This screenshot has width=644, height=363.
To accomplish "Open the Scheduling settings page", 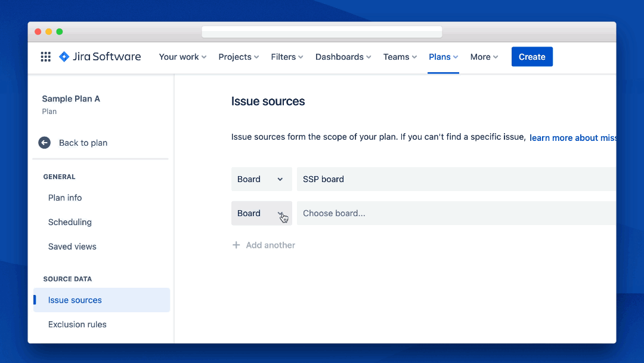I will click(x=70, y=222).
